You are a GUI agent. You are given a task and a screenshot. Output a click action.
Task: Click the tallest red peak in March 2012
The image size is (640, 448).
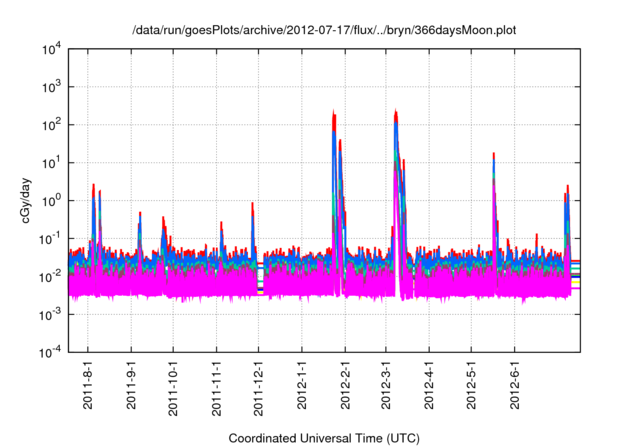tap(397, 113)
